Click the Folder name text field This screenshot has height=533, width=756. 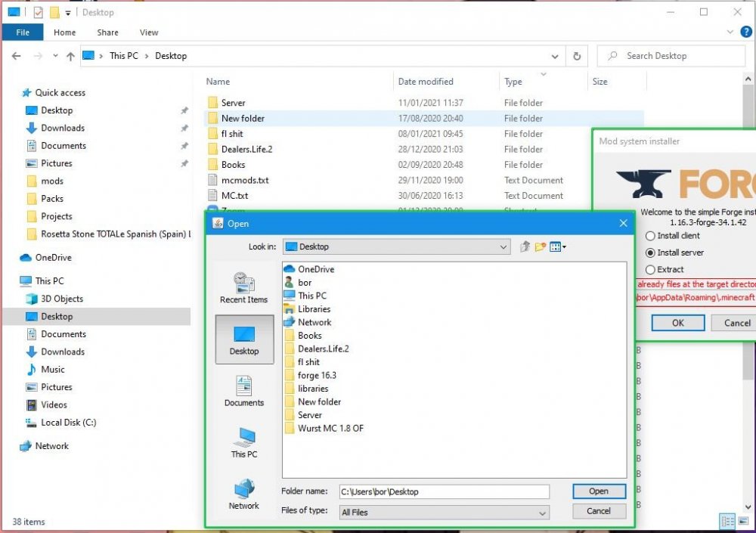[443, 491]
